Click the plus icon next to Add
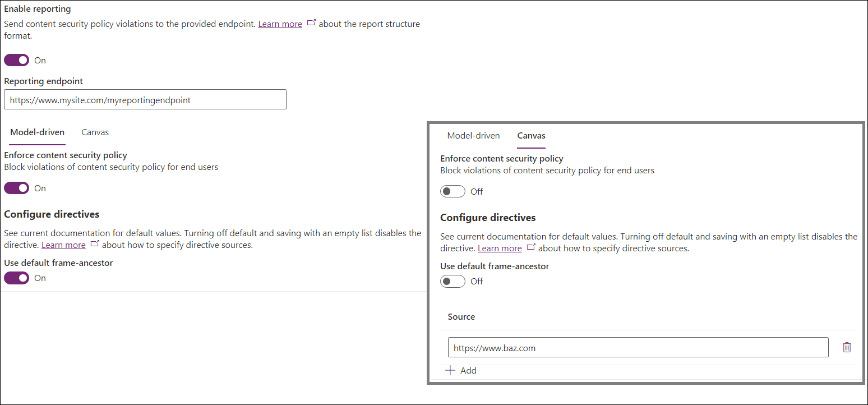Screen dimensions: 868x405 (x=451, y=370)
